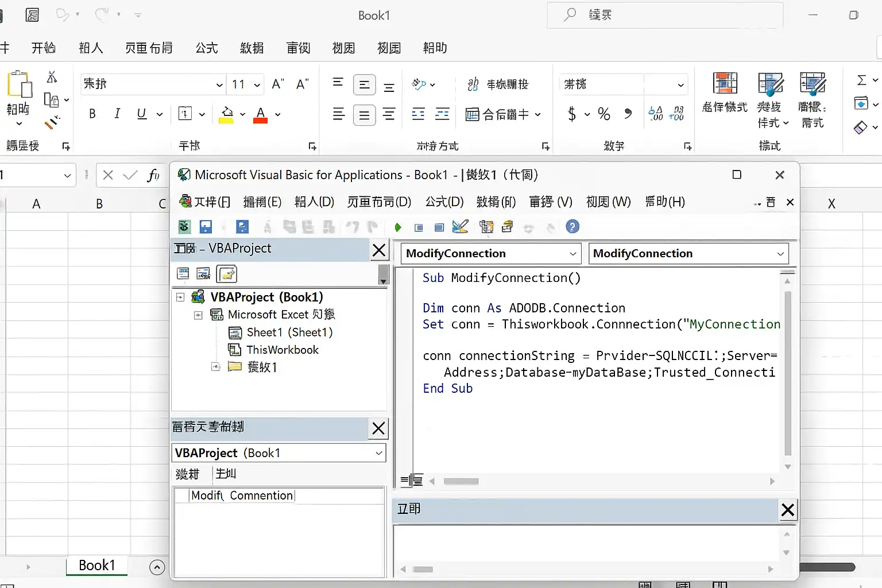Click the Save icon in VBA toolbar
Screen dimensions: 882x588
click(206, 227)
